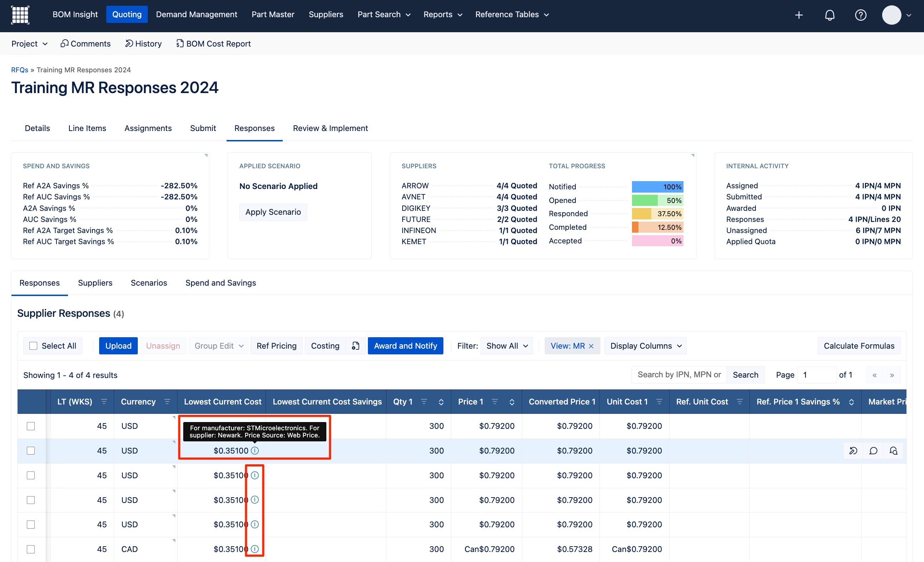Click the Notified 100% progress bar
Image resolution: width=924 pixels, height=562 pixels.
[657, 186]
